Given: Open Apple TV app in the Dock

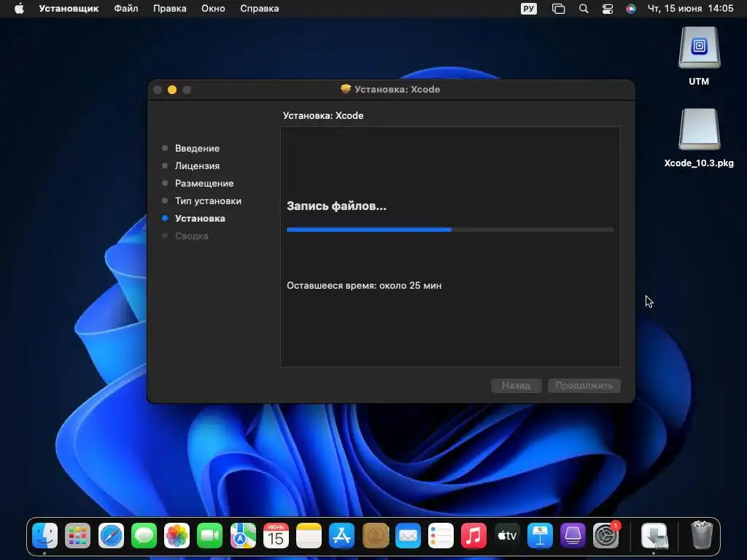Looking at the screenshot, I should pyautogui.click(x=507, y=535).
